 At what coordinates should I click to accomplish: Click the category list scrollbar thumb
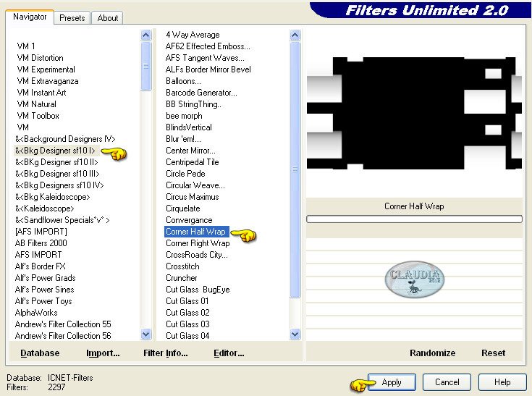tap(146, 66)
